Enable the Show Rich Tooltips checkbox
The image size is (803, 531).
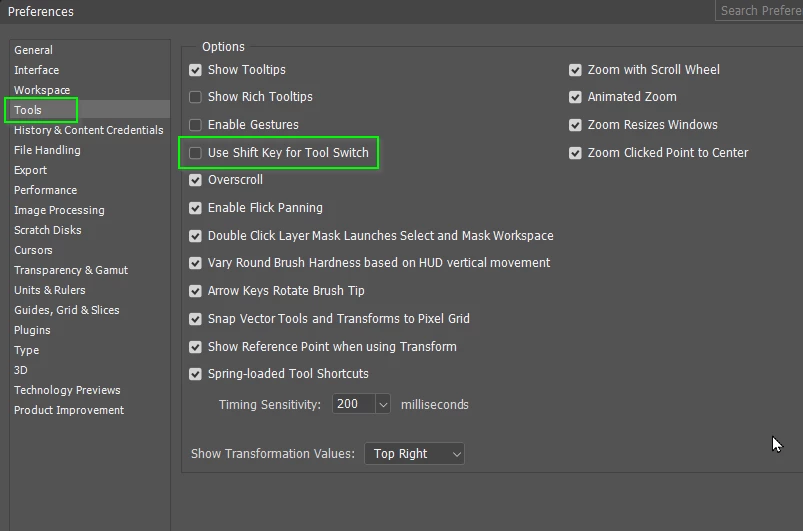click(195, 97)
